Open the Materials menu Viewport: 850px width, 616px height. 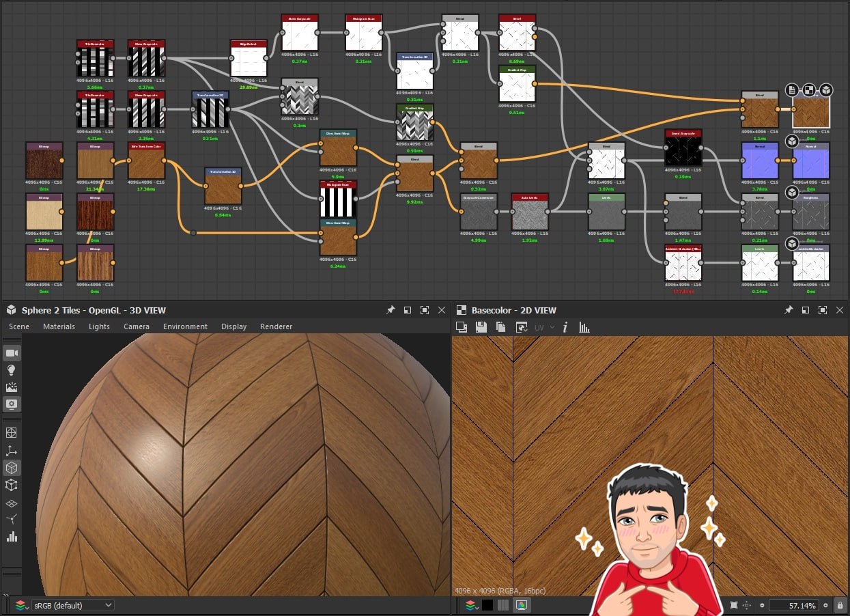click(59, 326)
